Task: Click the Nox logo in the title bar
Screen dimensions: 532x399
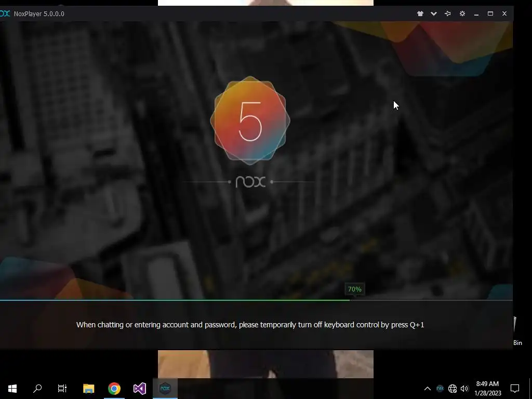Action: pos(5,14)
